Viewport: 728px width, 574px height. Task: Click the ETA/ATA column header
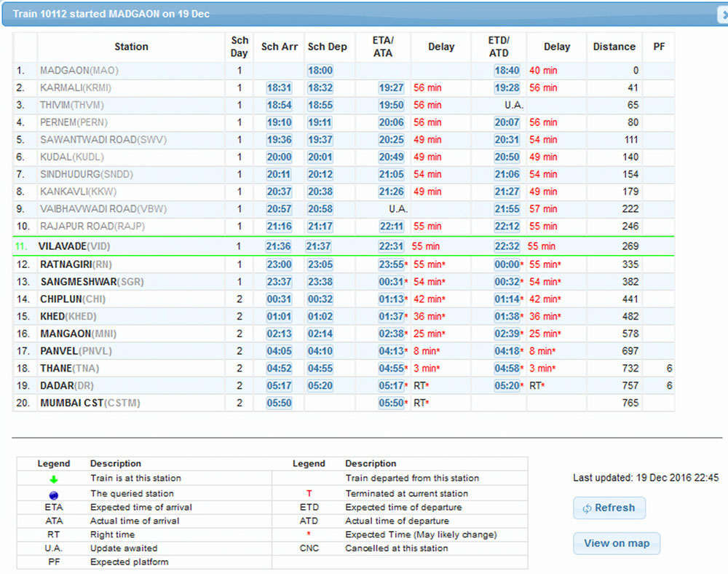[x=383, y=47]
